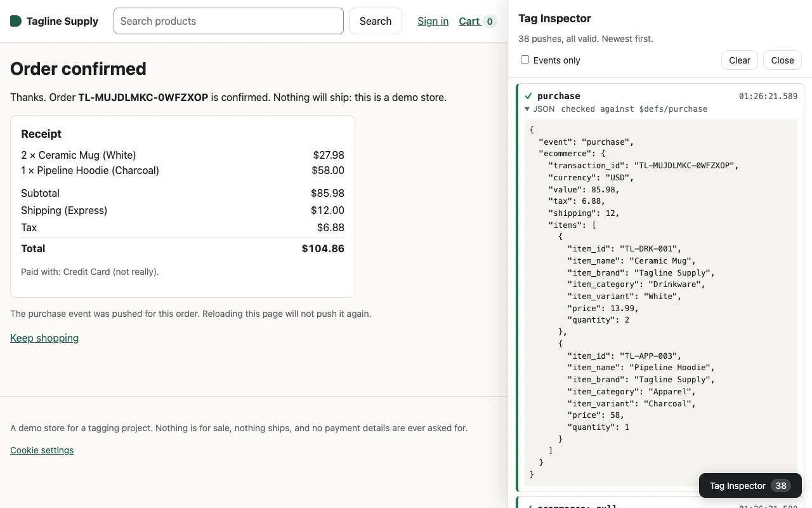Click the $58.00 line price

[328, 170]
